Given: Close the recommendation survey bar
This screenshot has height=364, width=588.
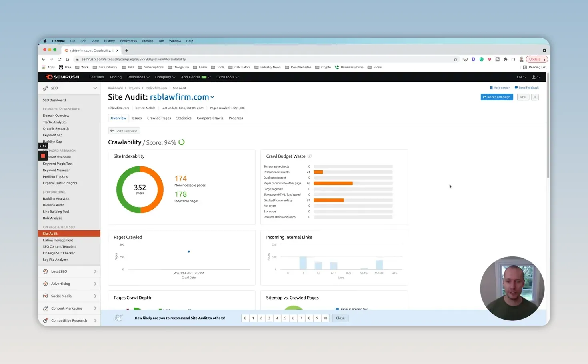Looking at the screenshot, I should (340, 318).
